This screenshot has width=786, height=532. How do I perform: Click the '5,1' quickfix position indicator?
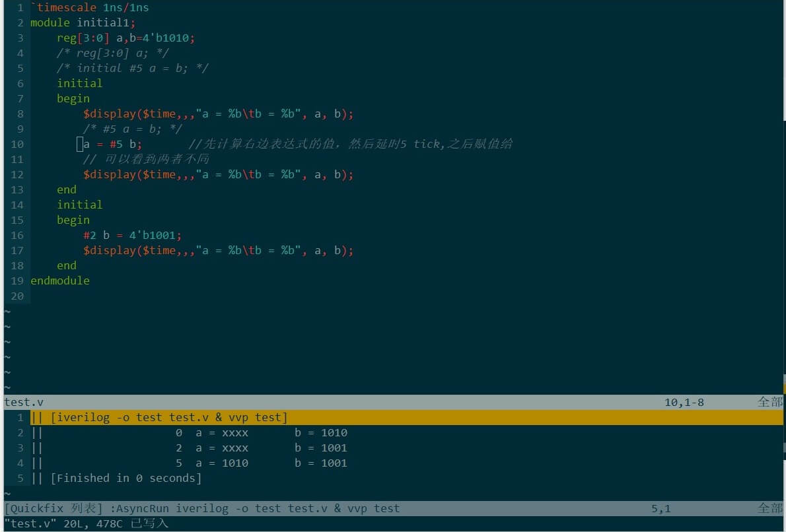tap(661, 508)
